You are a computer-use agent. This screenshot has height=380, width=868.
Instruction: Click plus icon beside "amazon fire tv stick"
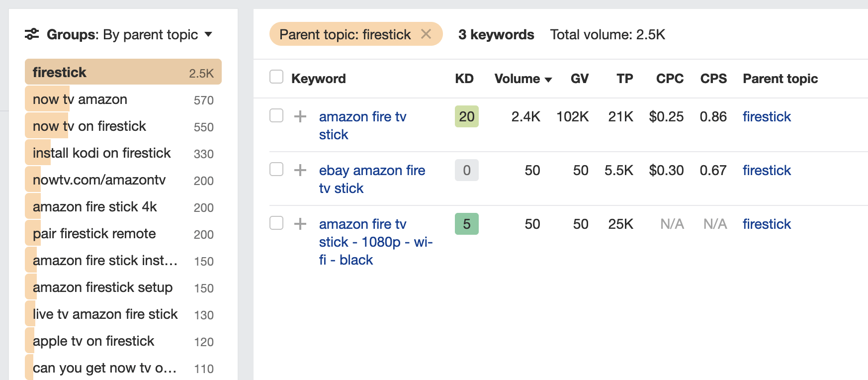click(x=300, y=116)
